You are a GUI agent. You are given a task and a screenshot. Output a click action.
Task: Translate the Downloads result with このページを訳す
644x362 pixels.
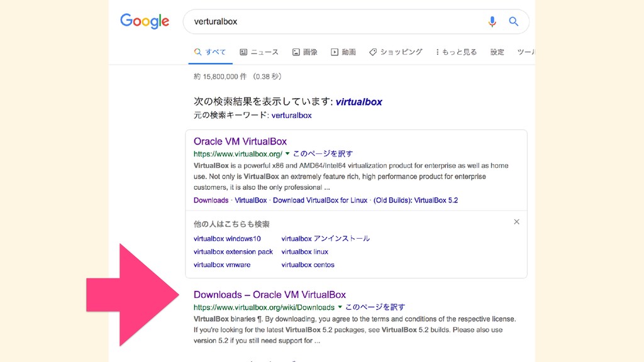[x=375, y=307]
